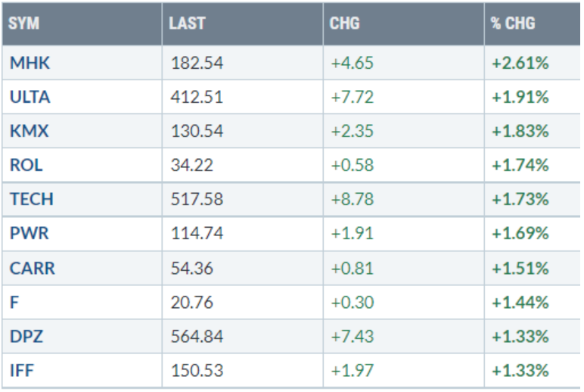Sort by the % CHG column header
Viewport: 584px width, 392px height.
coord(512,23)
